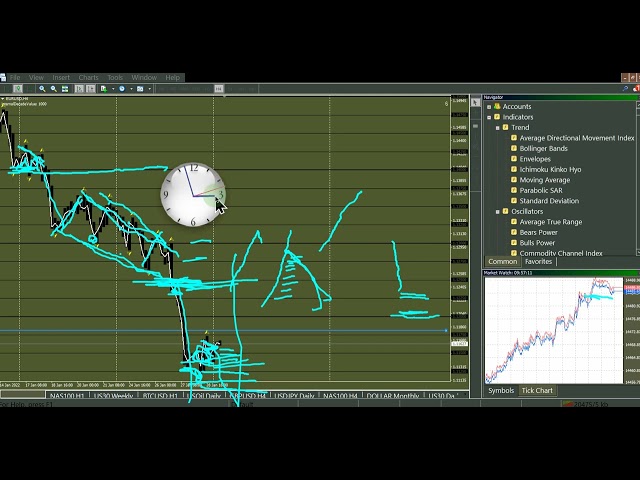
Task: Click the Ichimoku Kinko Hyo indicator icon
Action: pyautogui.click(x=514, y=170)
